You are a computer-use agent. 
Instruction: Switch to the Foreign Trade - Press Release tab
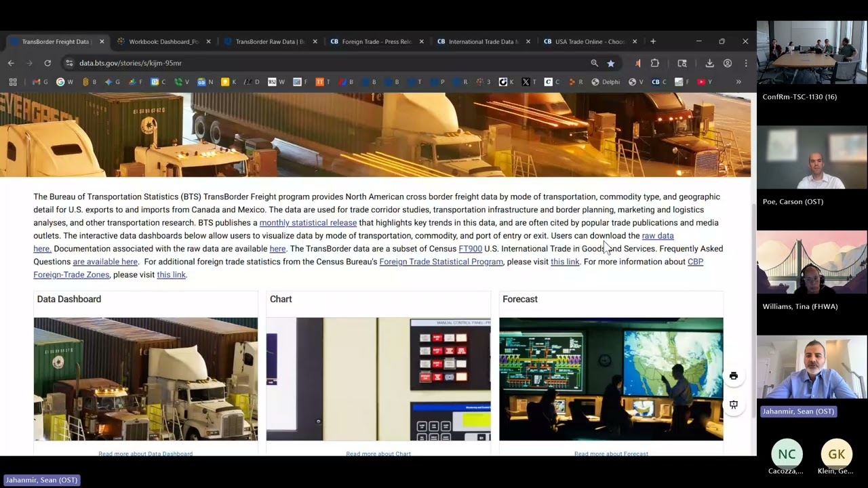click(377, 41)
